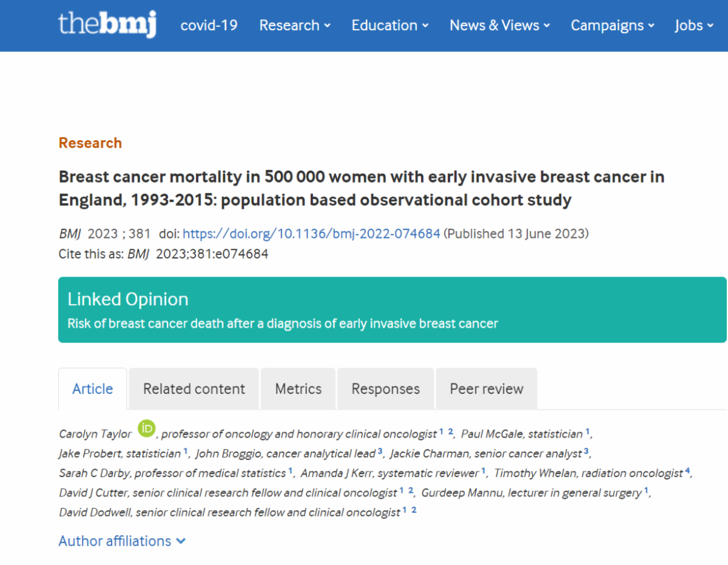The height and width of the screenshot is (565, 728).
Task: Switch to the Metrics tab
Action: click(298, 389)
